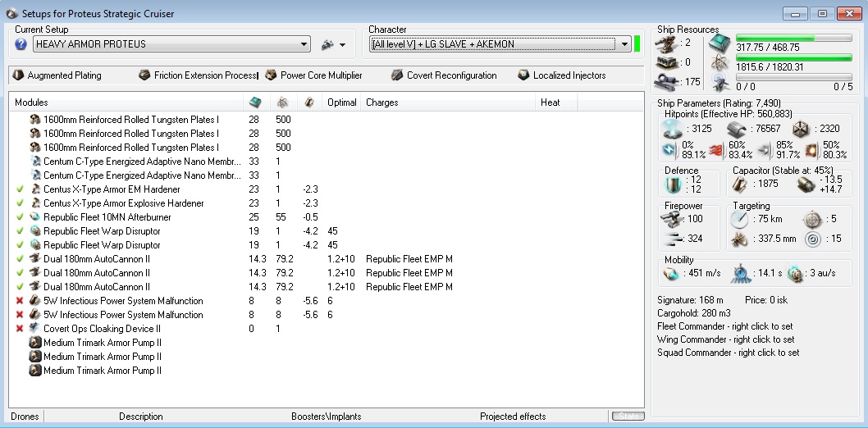Select the Covert Reconfiguration subsystem
The height and width of the screenshot is (428, 868).
[x=444, y=75]
